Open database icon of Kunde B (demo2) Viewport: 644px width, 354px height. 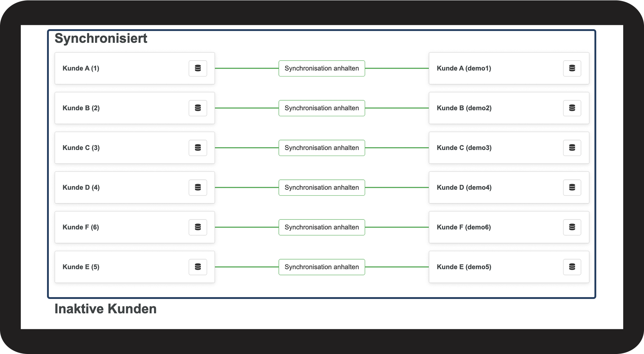[572, 108]
